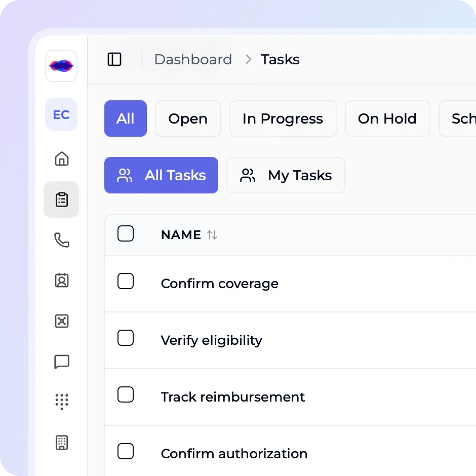Click the Tasks breadcrumb label
The height and width of the screenshot is (476, 476).
coord(280,59)
